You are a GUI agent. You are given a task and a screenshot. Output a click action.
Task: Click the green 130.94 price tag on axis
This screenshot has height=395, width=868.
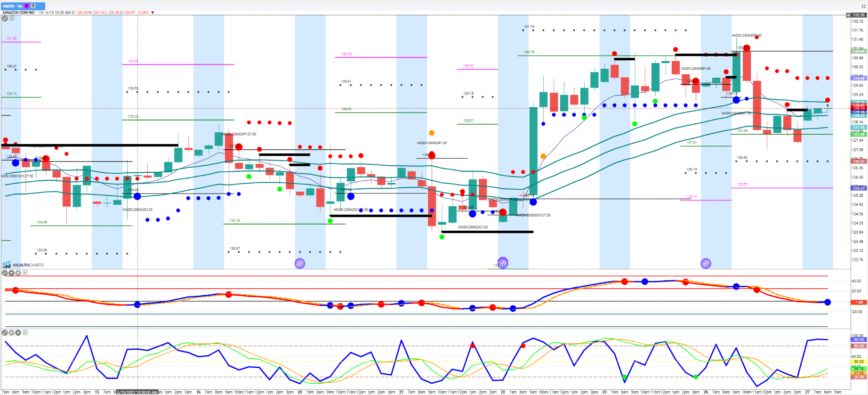click(859, 51)
